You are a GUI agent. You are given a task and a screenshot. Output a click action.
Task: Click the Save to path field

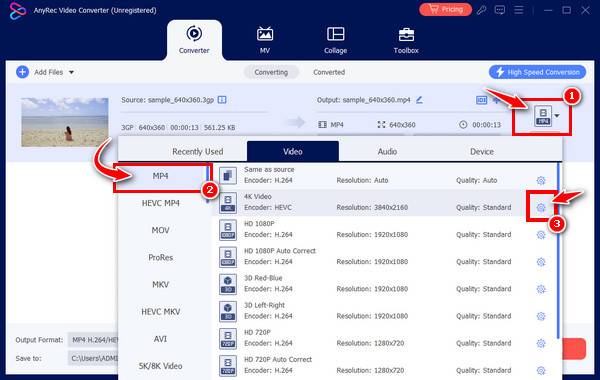point(94,358)
